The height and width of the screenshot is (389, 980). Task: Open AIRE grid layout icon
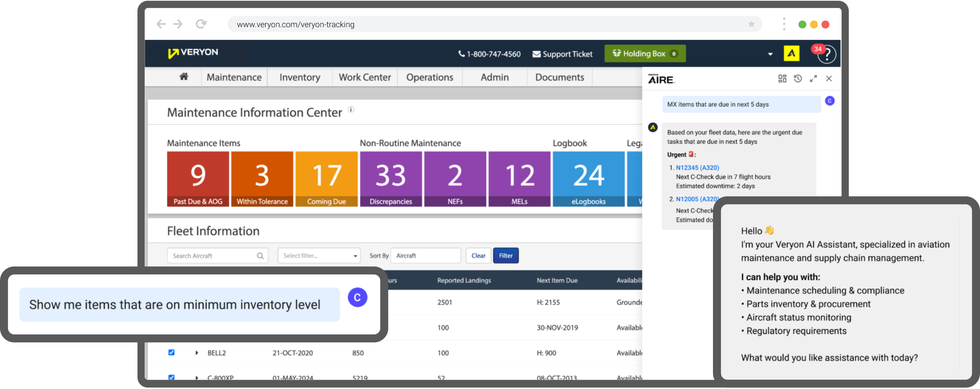tap(782, 79)
